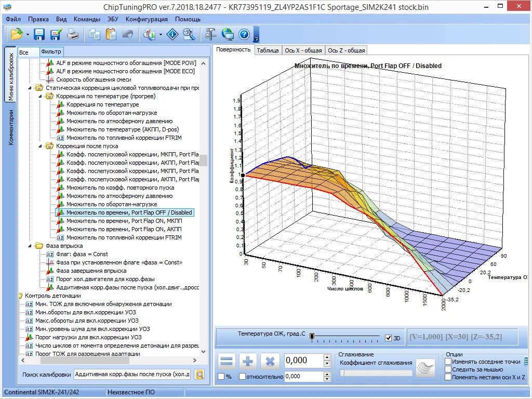
Task: Click the binary search magnifier icon
Action: (x=189, y=34)
